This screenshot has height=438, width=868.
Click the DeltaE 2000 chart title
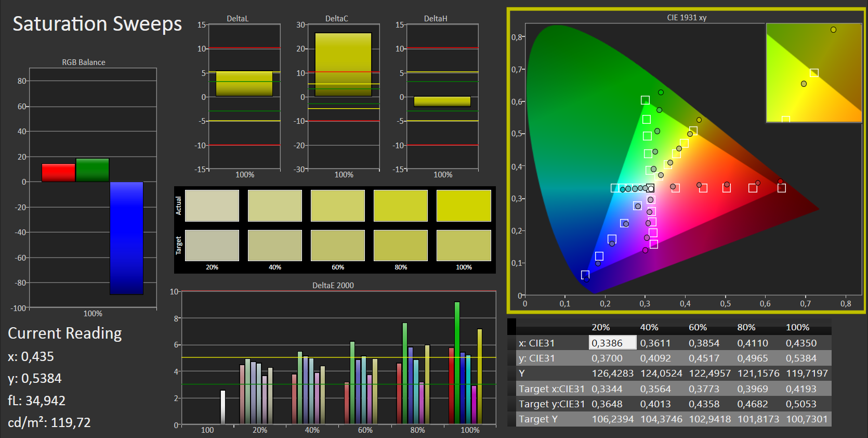[x=333, y=285]
